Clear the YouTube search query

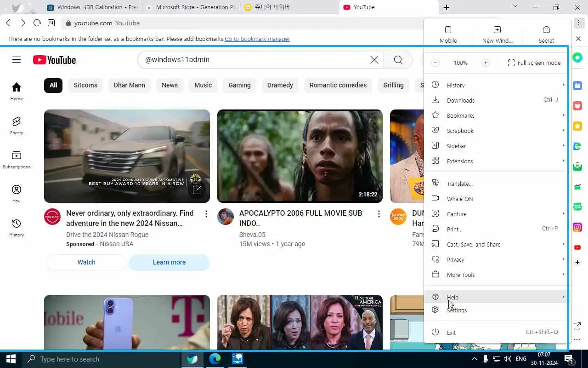[374, 60]
